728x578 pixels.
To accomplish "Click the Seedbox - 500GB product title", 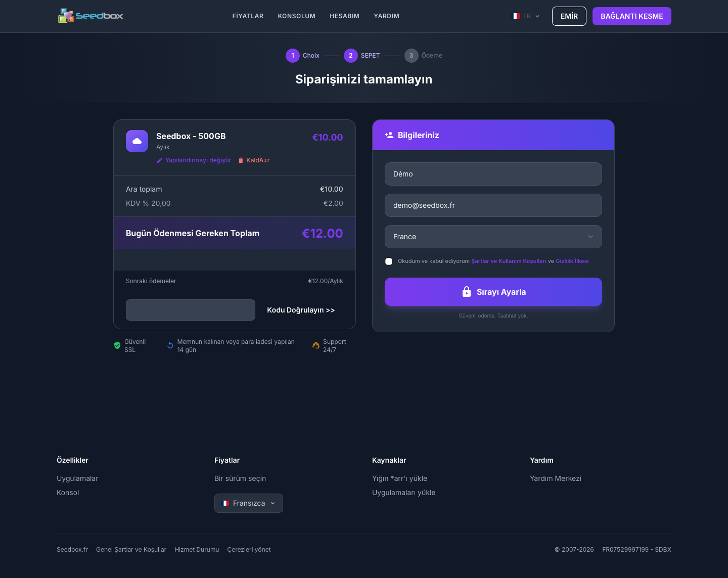I will pos(191,136).
